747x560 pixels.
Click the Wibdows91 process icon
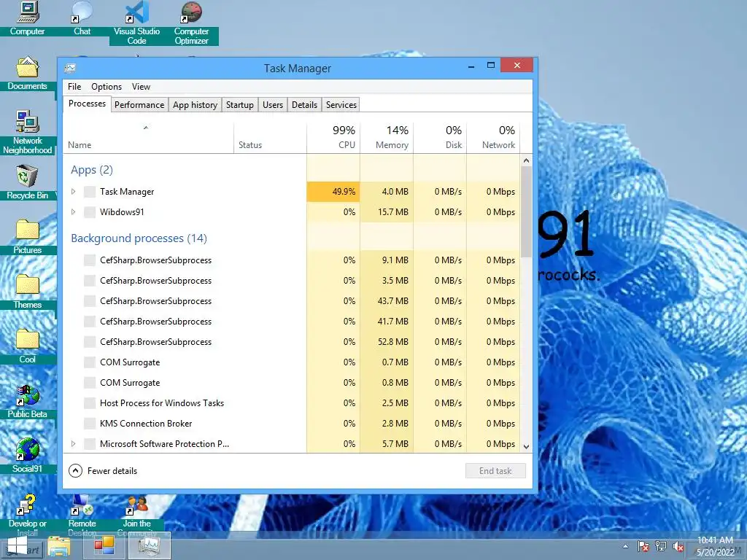[x=90, y=212]
